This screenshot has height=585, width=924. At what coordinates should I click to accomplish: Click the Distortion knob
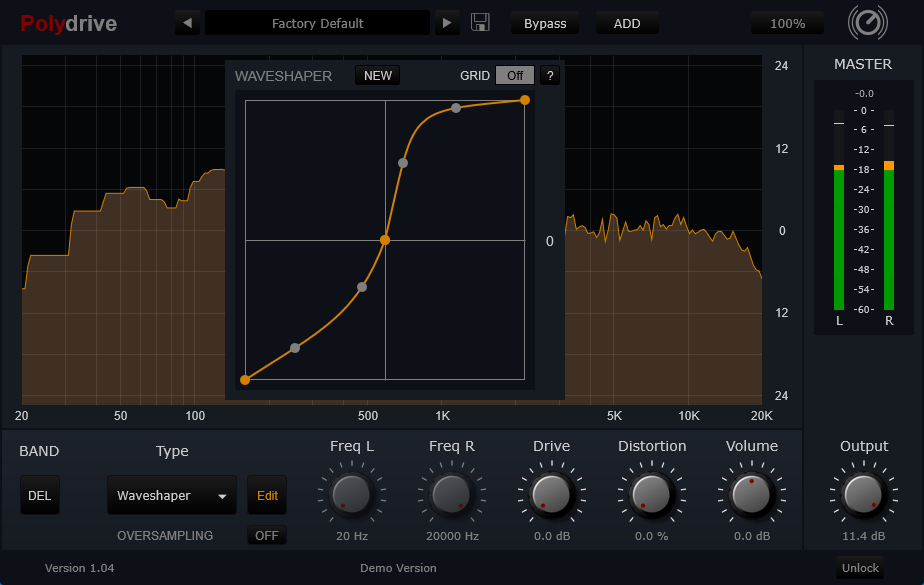click(x=652, y=494)
